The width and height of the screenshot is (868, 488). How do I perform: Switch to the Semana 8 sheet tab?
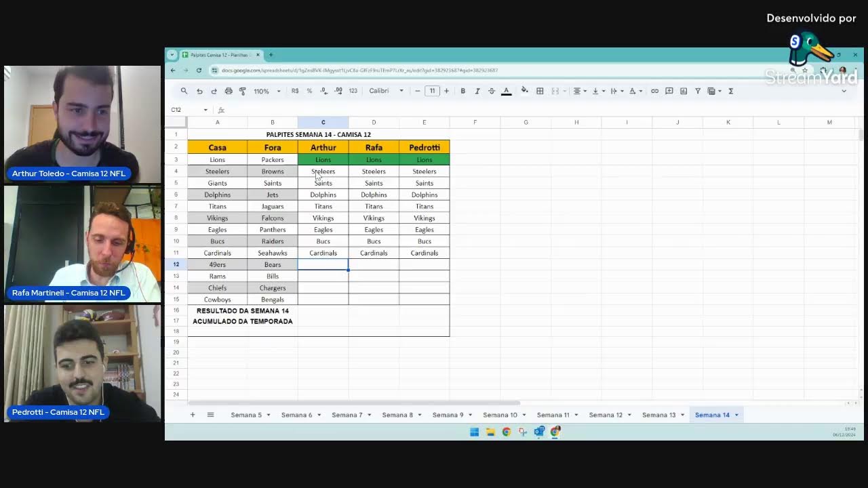[x=397, y=415]
